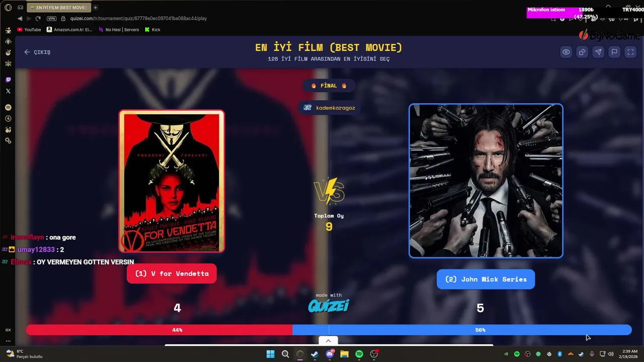
Task: Click the John Wick vote count 5
Action: click(480, 308)
